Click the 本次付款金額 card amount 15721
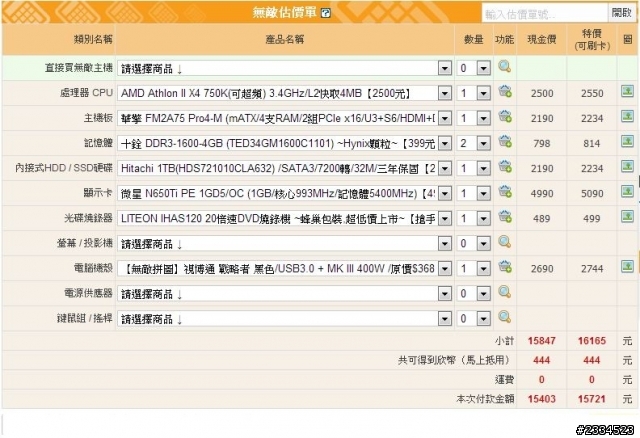 [592, 399]
